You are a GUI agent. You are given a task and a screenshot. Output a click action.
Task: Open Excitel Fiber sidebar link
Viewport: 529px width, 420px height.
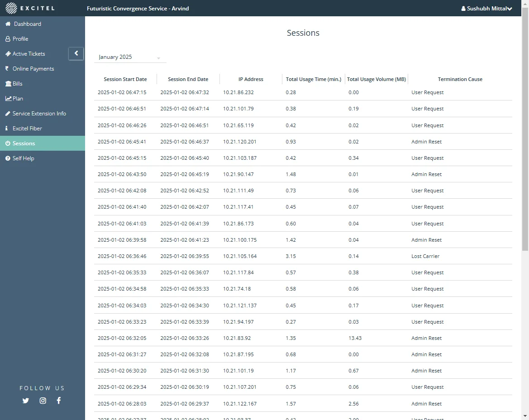27,129
